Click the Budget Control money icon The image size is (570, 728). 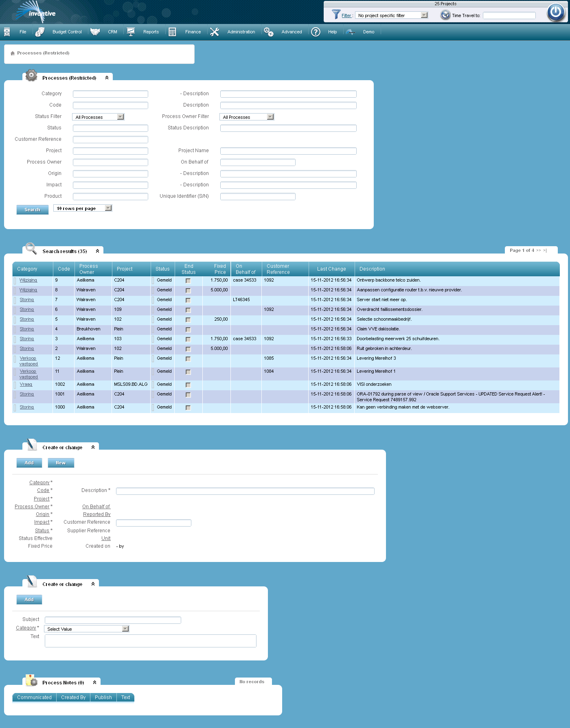point(39,32)
